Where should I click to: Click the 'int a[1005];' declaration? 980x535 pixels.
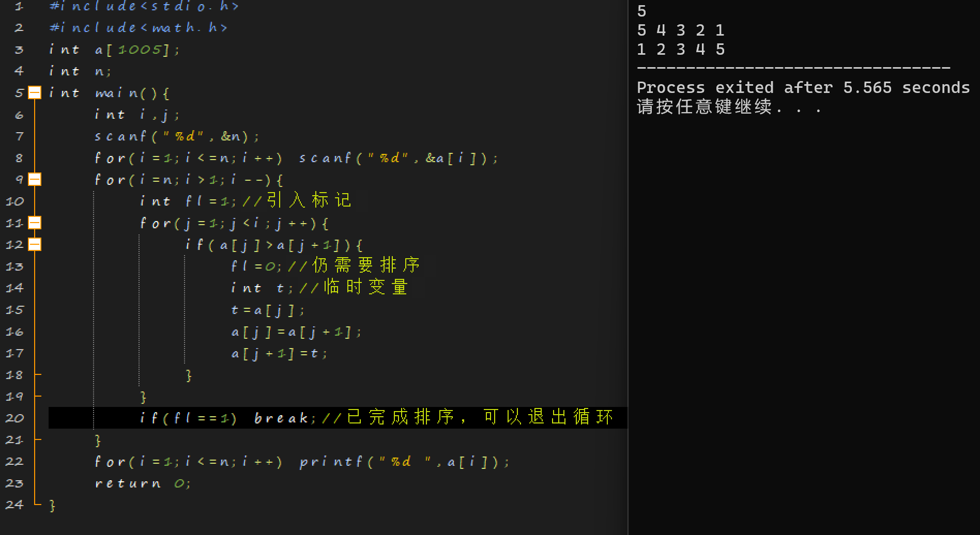point(114,50)
